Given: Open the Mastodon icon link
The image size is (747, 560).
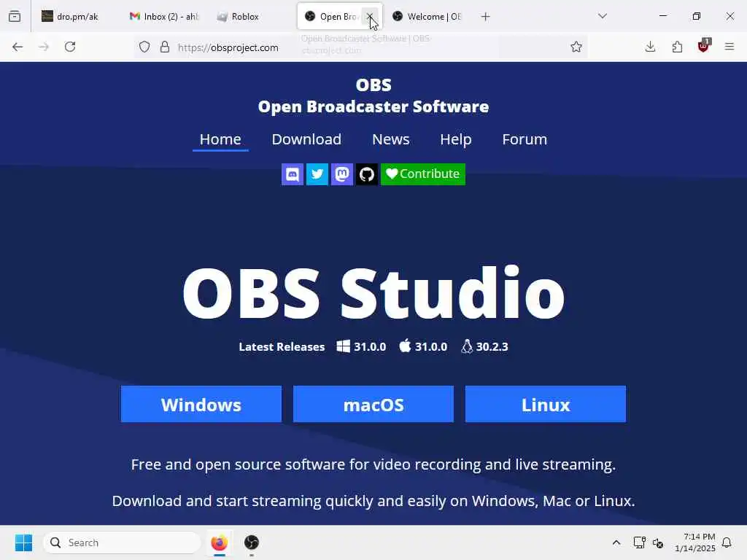Looking at the screenshot, I should (x=342, y=174).
